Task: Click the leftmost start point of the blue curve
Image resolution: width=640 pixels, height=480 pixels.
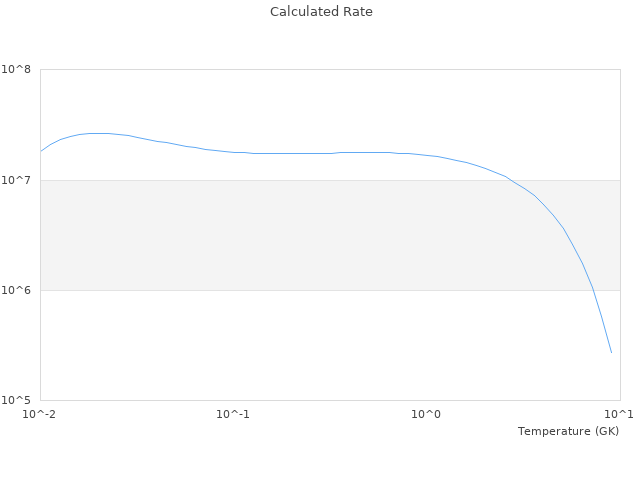Action: coord(41,151)
